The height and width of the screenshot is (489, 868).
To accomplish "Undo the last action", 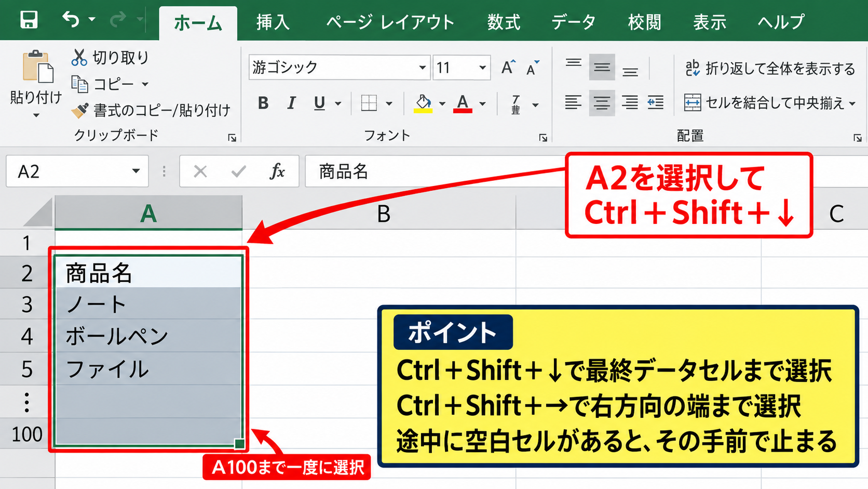I will [x=71, y=20].
